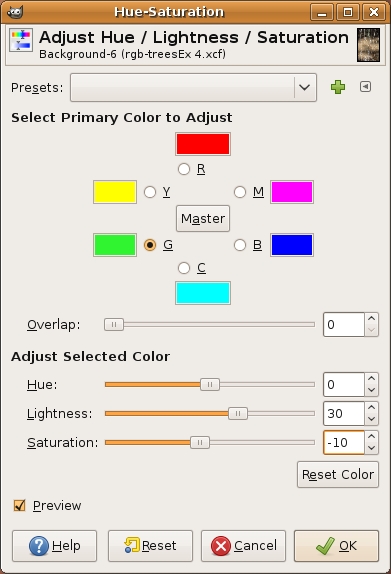Click the green plus add preset icon
The image size is (391, 574).
338,87
